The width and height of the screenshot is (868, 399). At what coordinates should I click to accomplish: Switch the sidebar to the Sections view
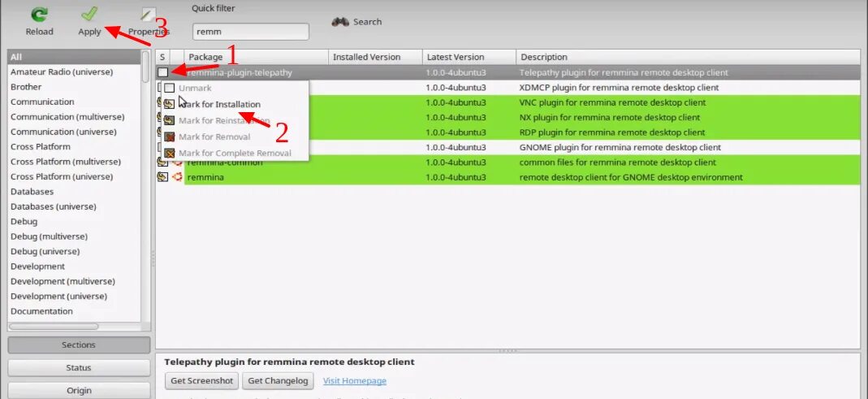(79, 345)
